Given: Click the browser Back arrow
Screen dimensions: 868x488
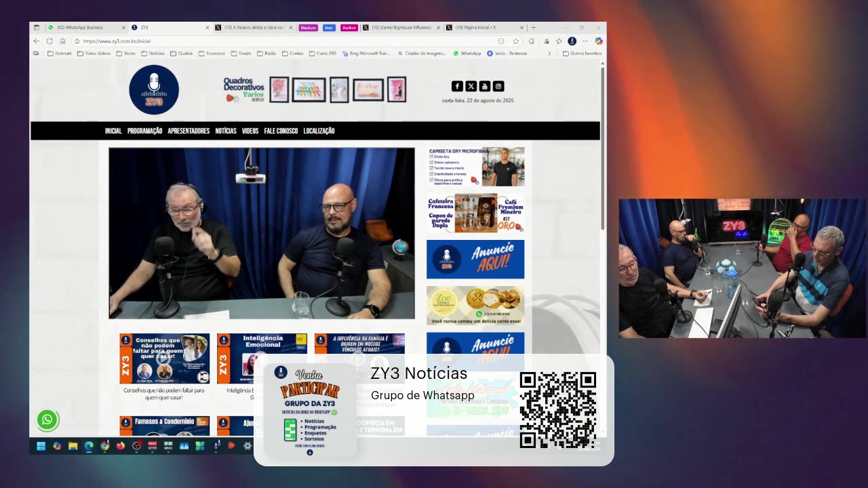Looking at the screenshot, I should click(37, 41).
